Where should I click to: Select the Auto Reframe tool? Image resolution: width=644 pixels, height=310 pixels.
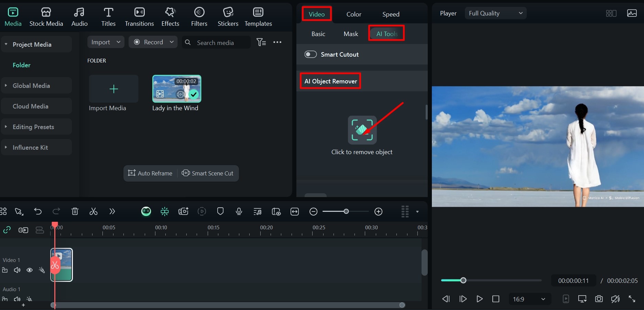(150, 173)
